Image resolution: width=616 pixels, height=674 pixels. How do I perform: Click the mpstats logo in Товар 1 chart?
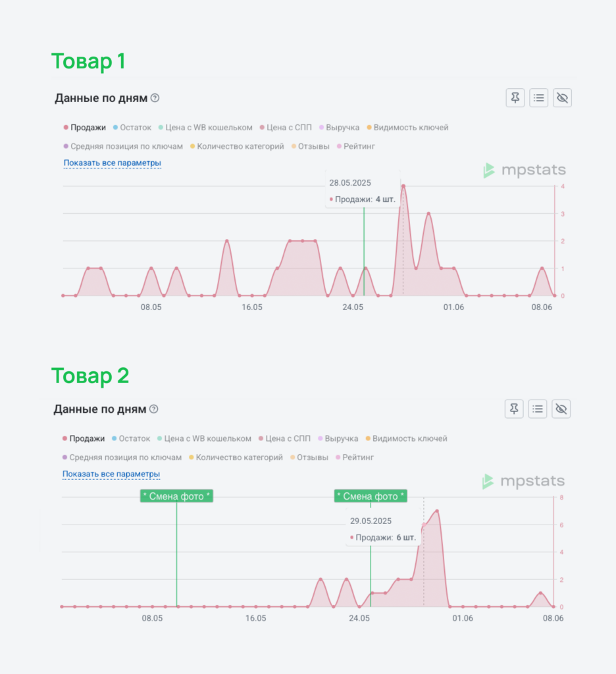click(525, 170)
